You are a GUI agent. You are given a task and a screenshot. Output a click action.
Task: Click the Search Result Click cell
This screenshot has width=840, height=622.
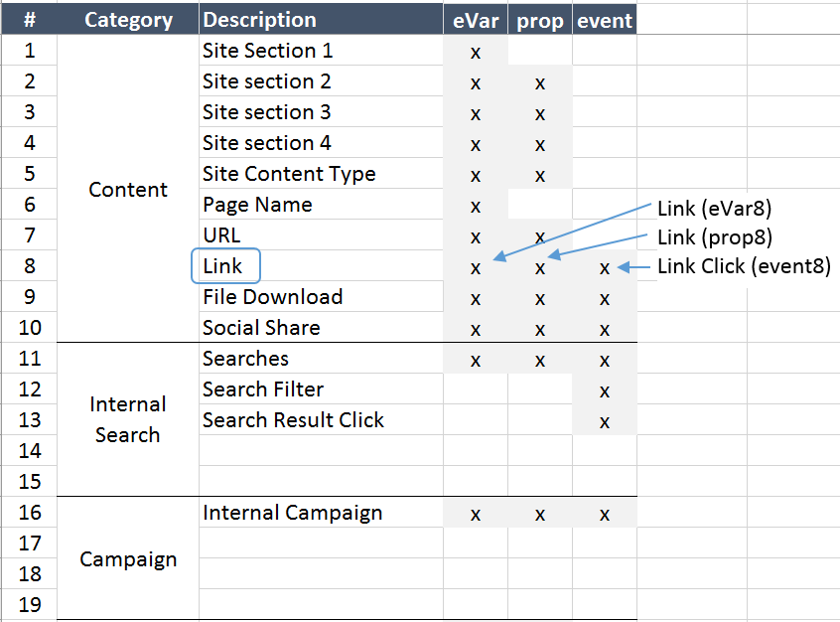point(321,420)
